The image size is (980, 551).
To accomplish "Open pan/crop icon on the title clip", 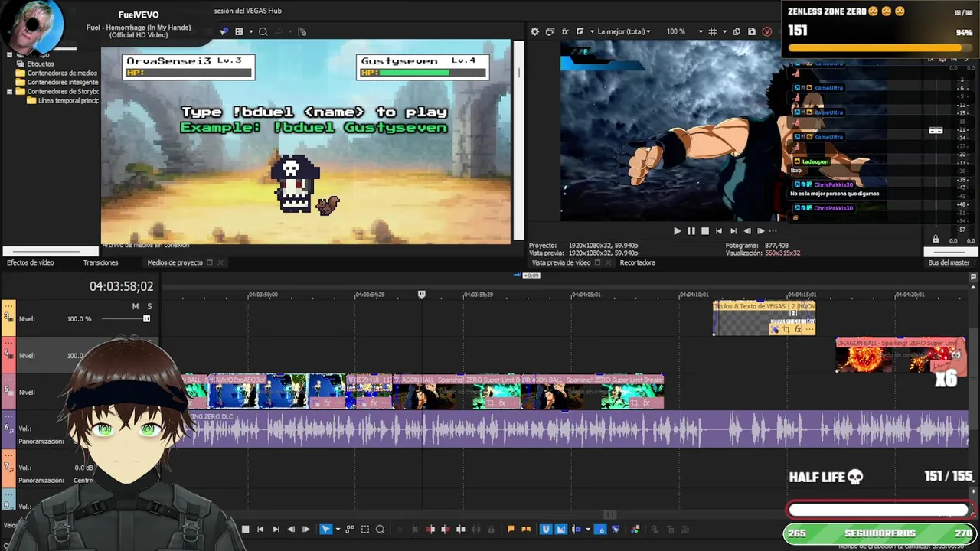I will point(786,329).
